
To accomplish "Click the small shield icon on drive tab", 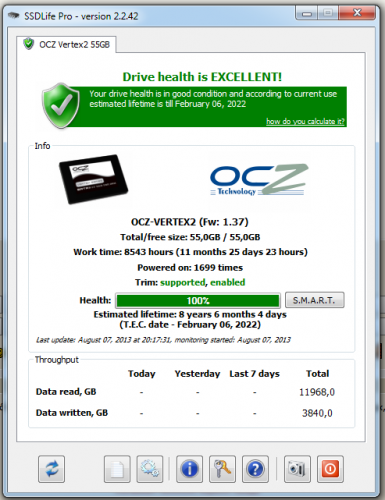I will [x=29, y=44].
